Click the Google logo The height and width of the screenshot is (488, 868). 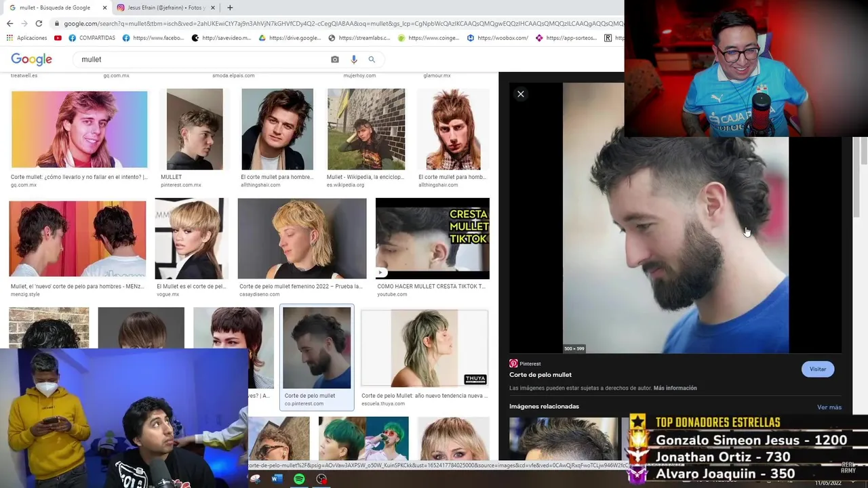[x=31, y=60]
